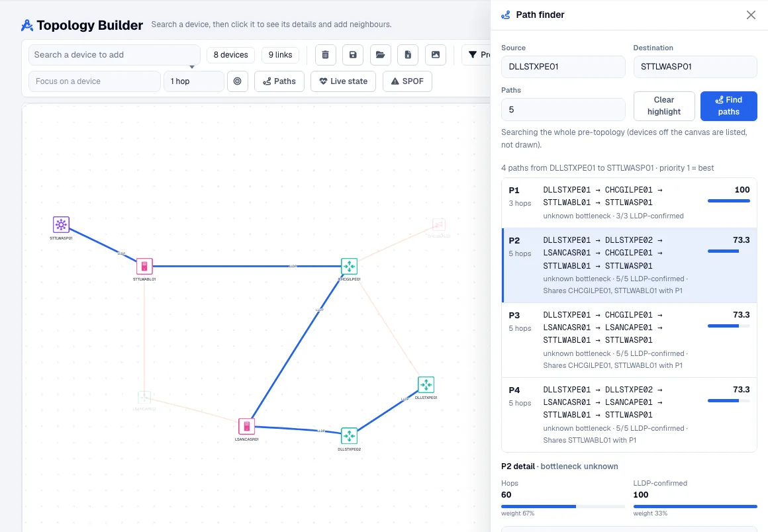This screenshot has height=532, width=768.
Task: Click the 9 links badge
Action: 280,55
